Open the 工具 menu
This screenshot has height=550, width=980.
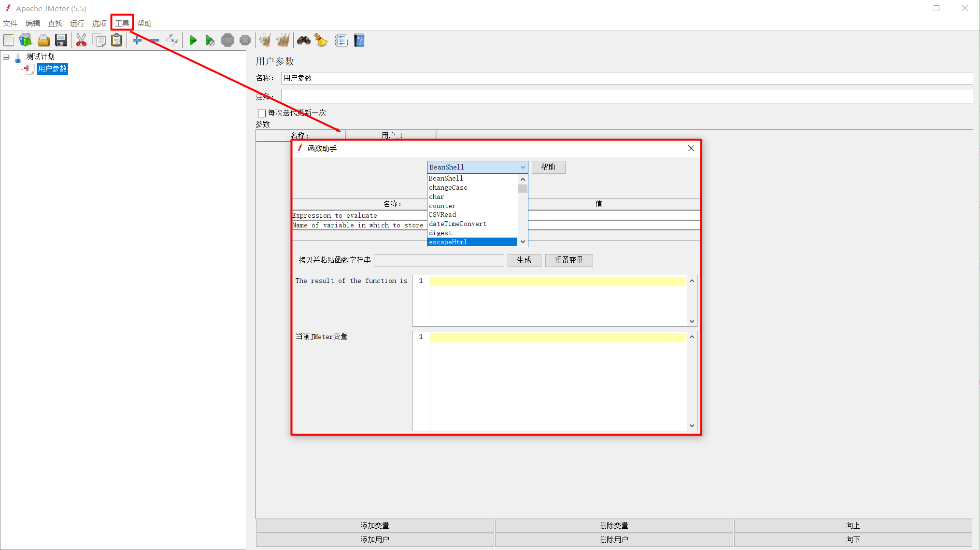(x=122, y=23)
